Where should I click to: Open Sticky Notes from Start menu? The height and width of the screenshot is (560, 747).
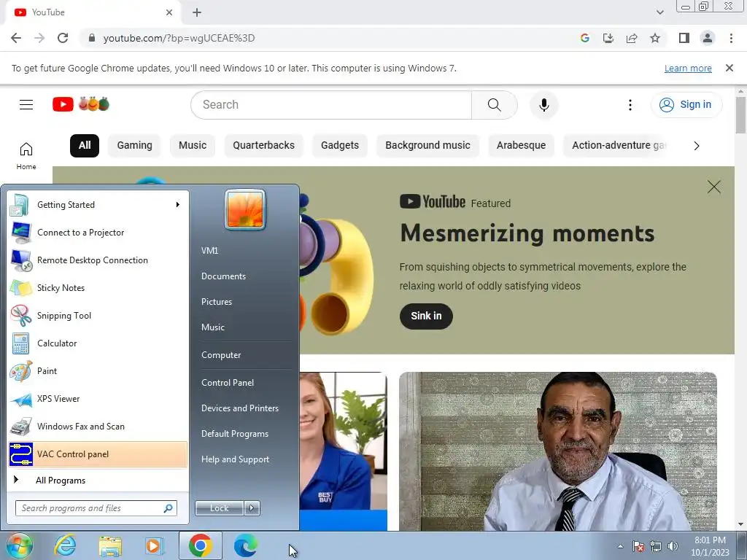[x=98, y=288]
